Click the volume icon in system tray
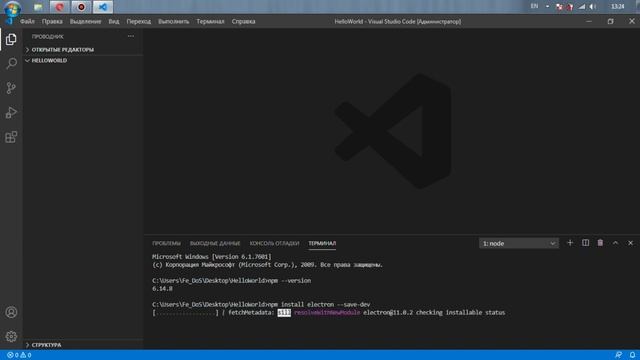The width and height of the screenshot is (640, 360). [593, 7]
